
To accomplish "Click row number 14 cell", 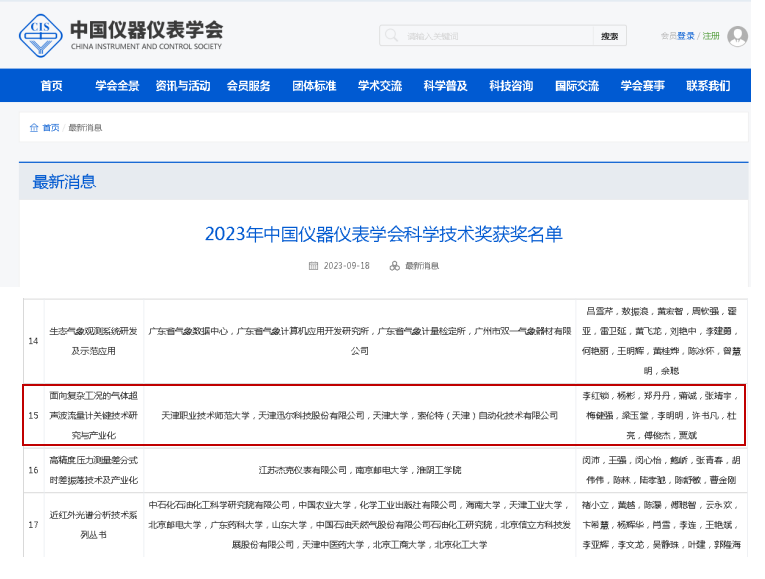I will pyautogui.click(x=33, y=341).
